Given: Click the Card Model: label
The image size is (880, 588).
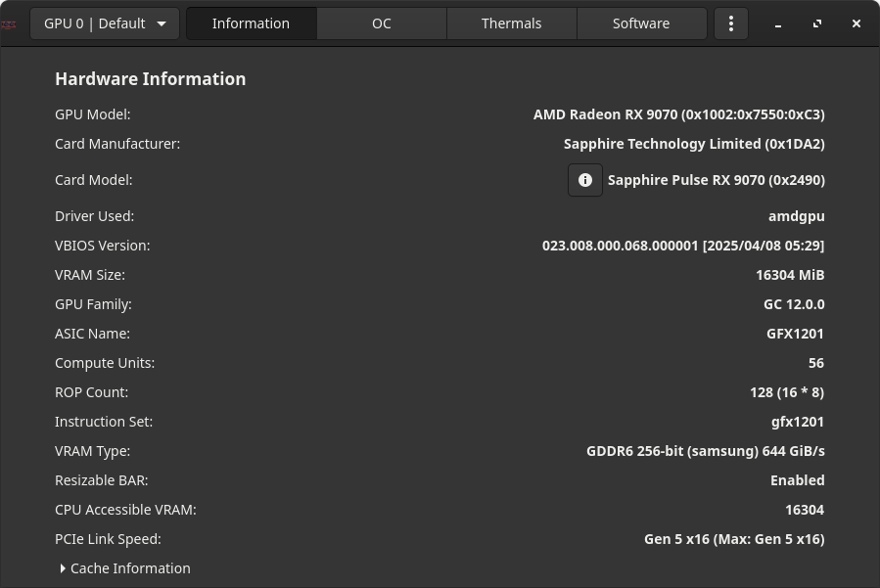Looking at the screenshot, I should click(x=94, y=180).
